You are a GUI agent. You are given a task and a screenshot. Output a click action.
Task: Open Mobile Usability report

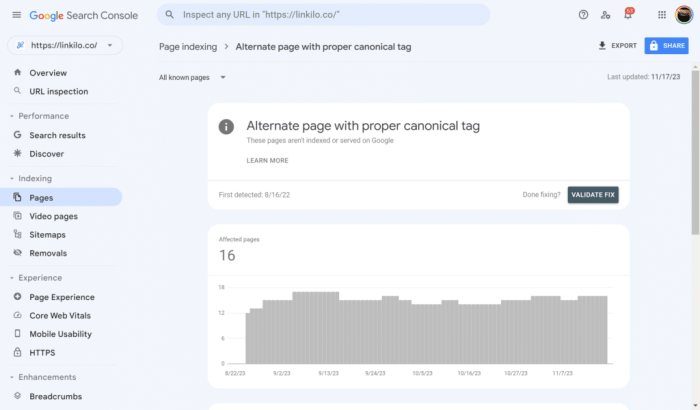point(61,334)
